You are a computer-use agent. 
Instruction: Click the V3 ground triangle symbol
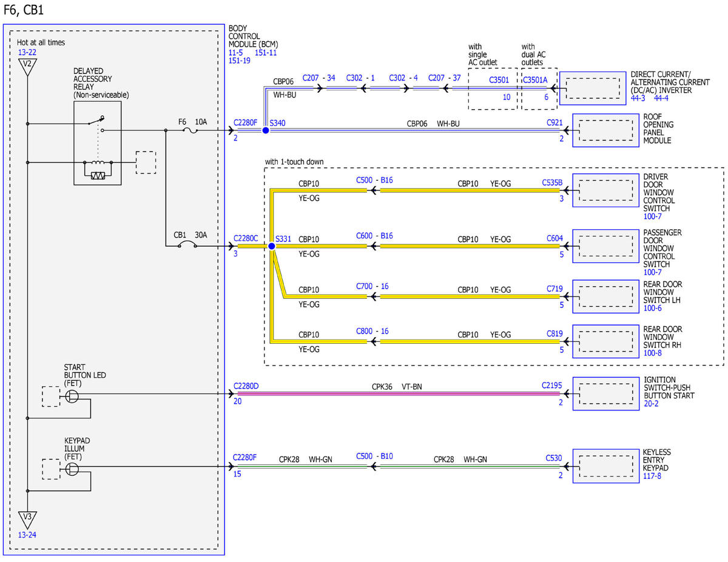(x=27, y=519)
